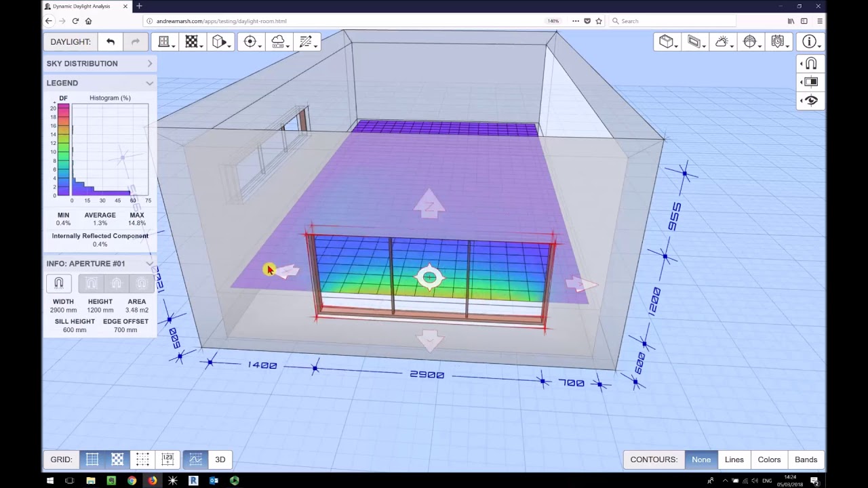
Task: Open the cloud sky dropdown in toolbar
Action: point(279,42)
